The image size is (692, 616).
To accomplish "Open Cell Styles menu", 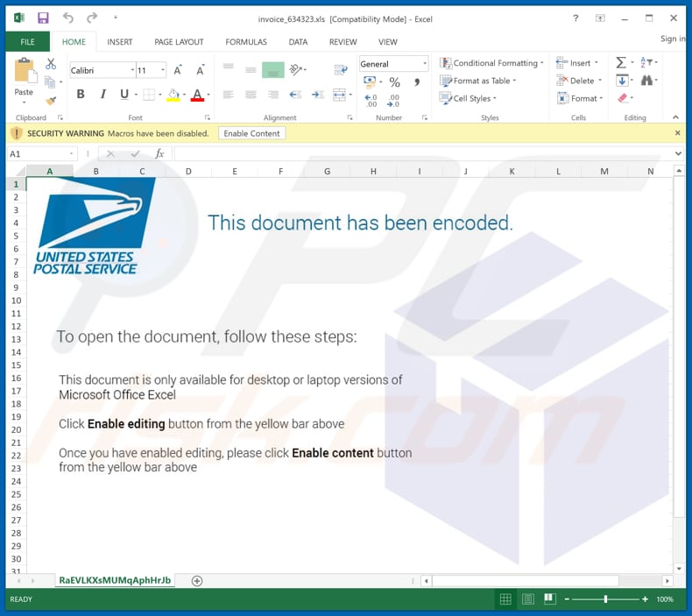I will (x=468, y=98).
